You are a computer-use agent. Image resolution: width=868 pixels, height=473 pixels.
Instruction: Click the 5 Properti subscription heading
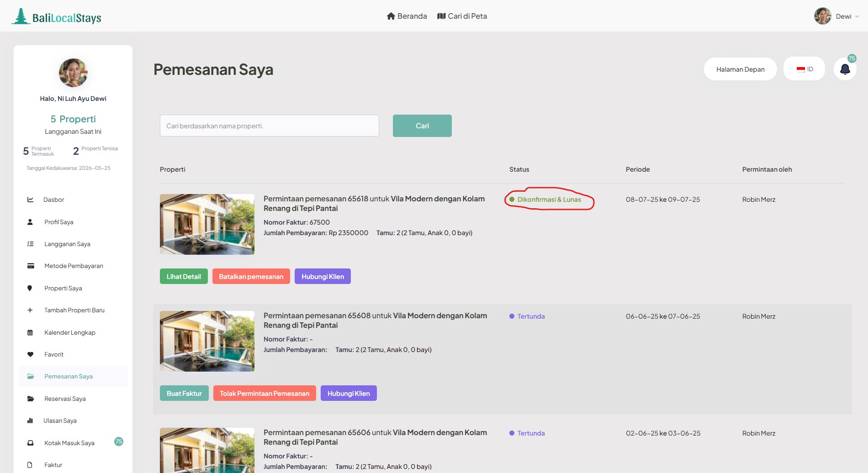coord(73,119)
